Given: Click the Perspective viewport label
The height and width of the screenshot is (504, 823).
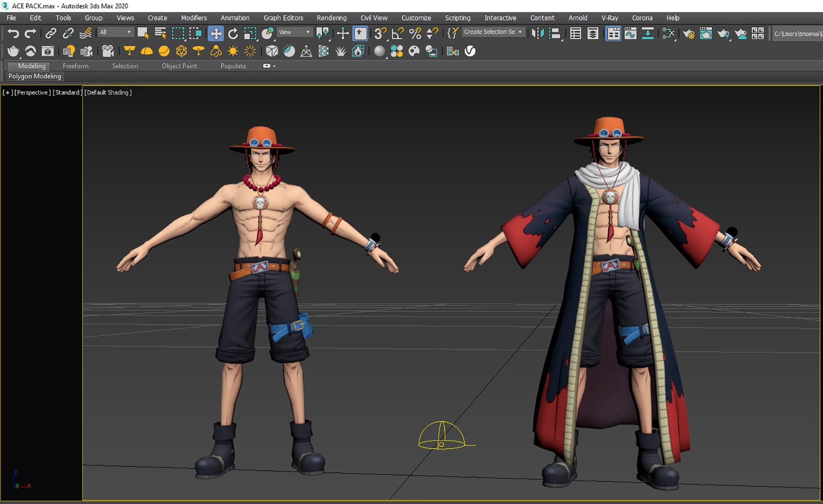Looking at the screenshot, I should click(x=33, y=92).
